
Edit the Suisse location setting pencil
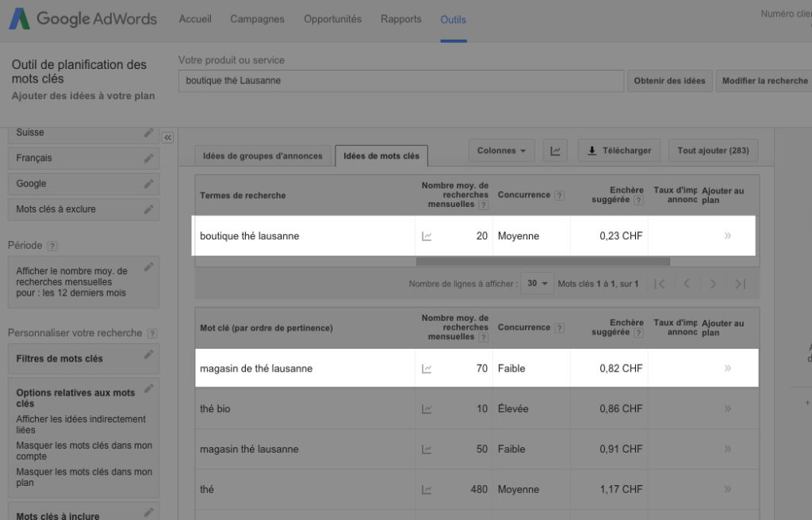(148, 132)
